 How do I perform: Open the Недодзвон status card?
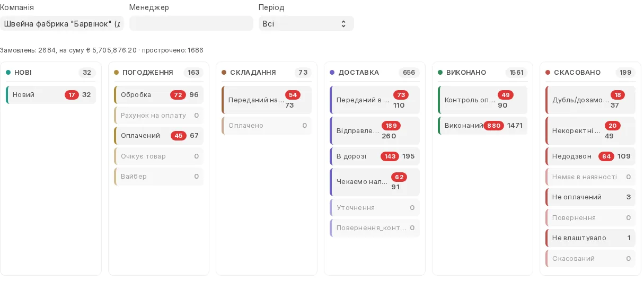point(590,156)
